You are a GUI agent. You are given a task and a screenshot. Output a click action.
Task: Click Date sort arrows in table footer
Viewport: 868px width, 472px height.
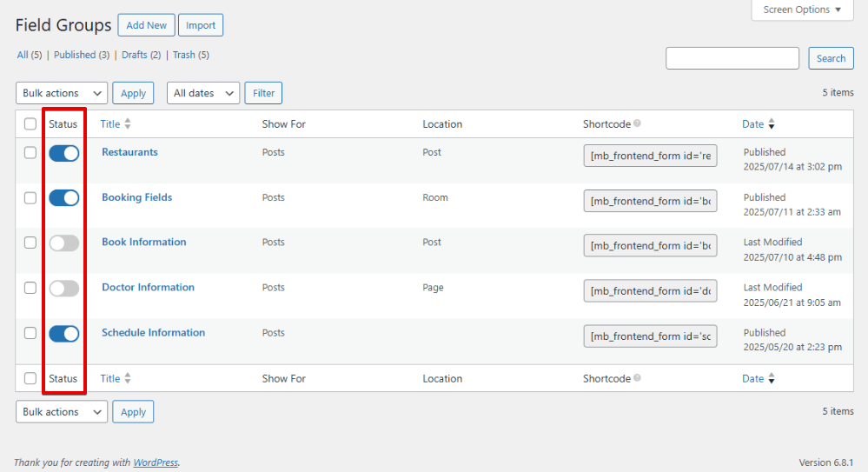[x=772, y=379]
